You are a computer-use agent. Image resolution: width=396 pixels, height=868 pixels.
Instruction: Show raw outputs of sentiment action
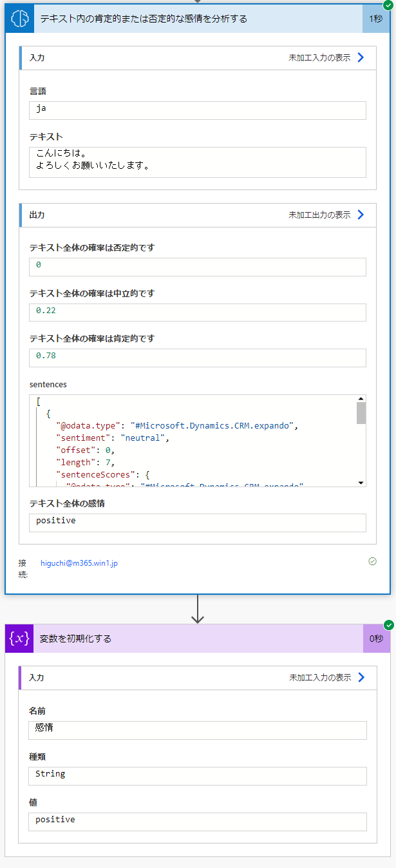coord(319,215)
